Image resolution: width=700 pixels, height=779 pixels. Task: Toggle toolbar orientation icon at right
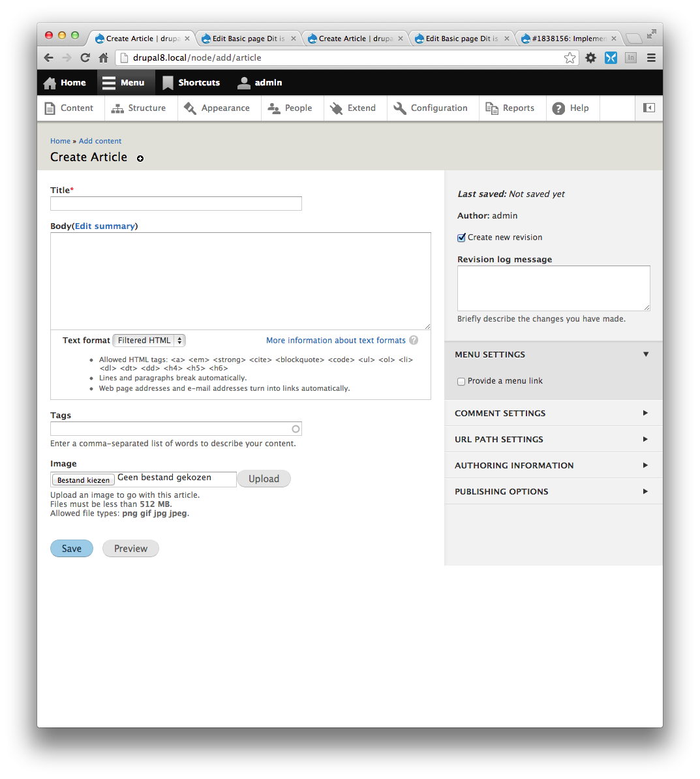[649, 108]
